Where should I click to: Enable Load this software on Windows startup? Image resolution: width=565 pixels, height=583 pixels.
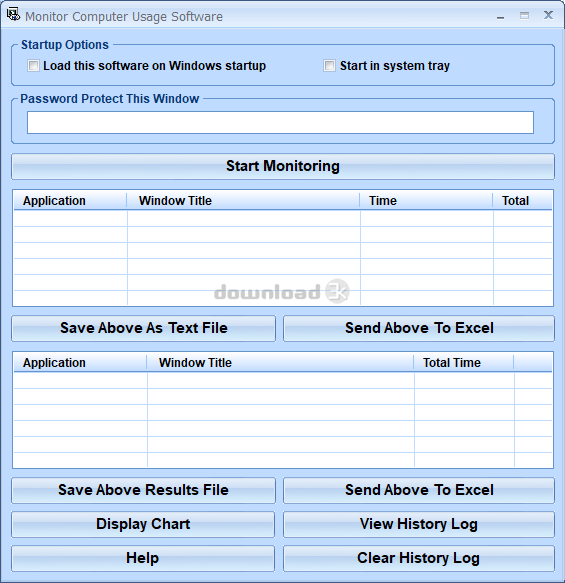coord(33,66)
